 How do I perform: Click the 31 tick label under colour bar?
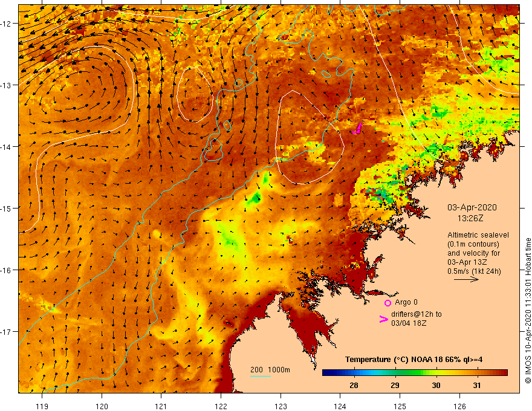(477, 386)
